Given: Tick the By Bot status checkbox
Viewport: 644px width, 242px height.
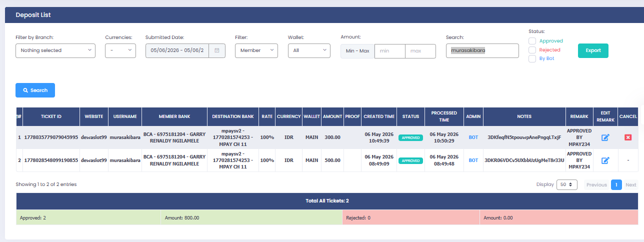Looking at the screenshot, I should click(x=532, y=58).
